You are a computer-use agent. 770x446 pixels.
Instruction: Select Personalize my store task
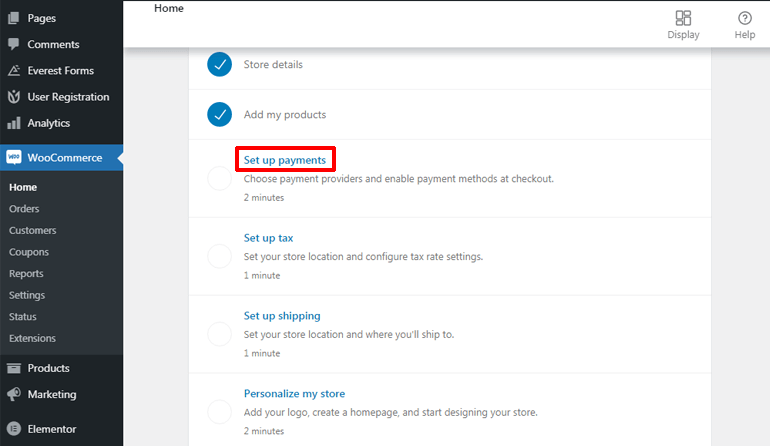point(294,394)
